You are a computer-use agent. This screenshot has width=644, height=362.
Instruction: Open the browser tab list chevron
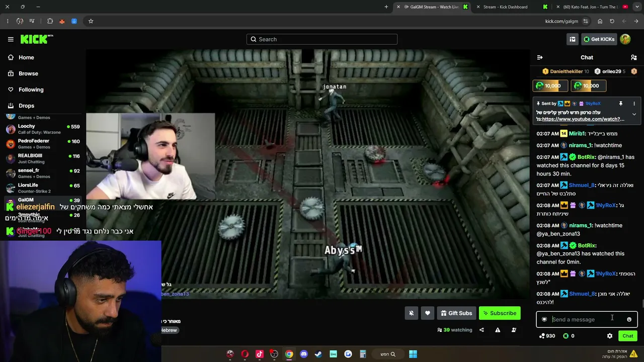click(x=636, y=7)
